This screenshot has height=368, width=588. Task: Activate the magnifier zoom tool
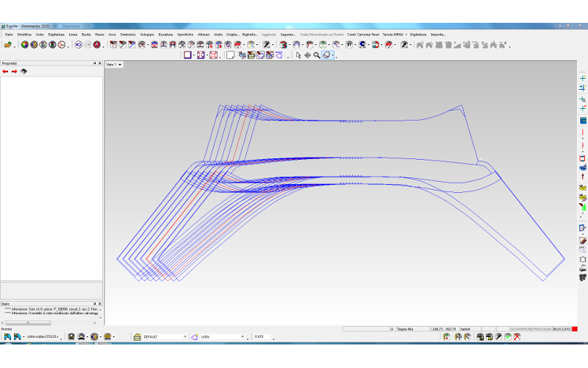[317, 55]
